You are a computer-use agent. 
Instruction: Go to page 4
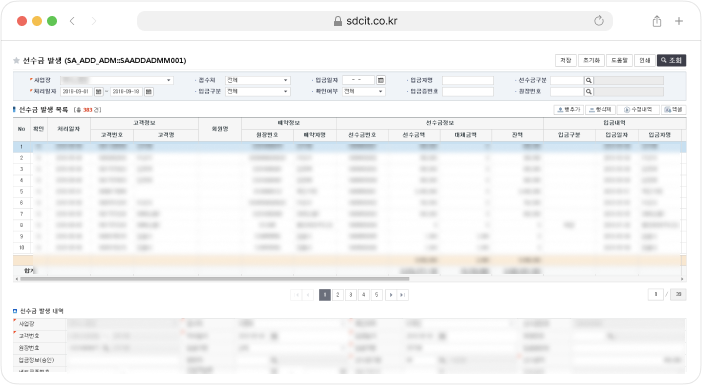[x=364, y=295]
